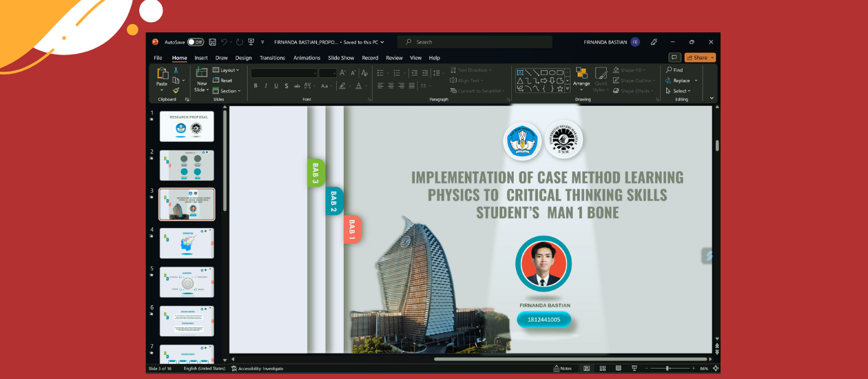
Task: Click the Share button
Action: tap(700, 58)
